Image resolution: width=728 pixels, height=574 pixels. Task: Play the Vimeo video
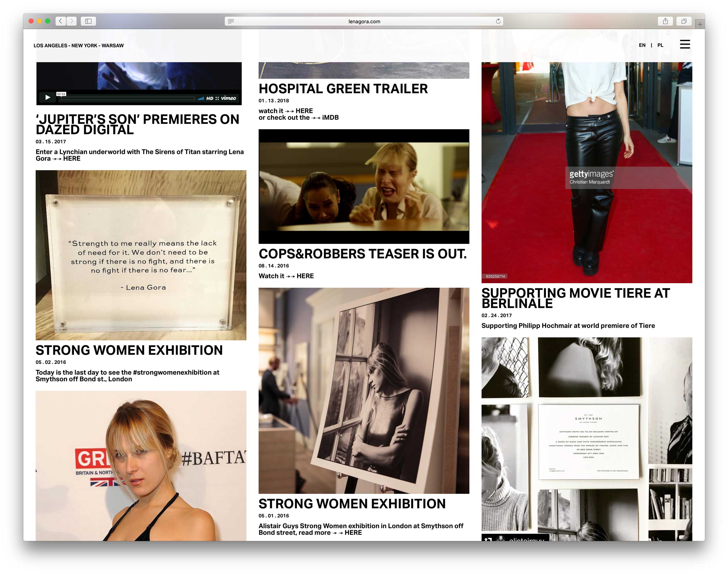48,97
